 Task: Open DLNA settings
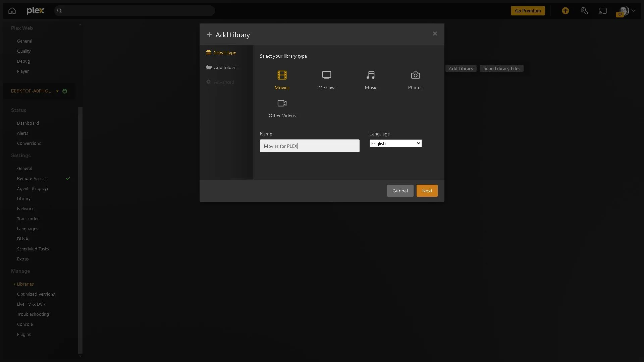point(22,239)
